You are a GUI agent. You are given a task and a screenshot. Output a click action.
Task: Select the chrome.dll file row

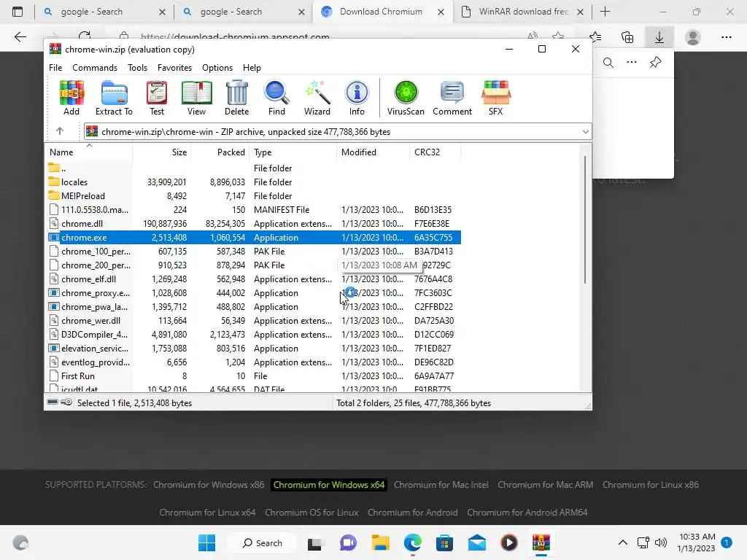[254, 223]
